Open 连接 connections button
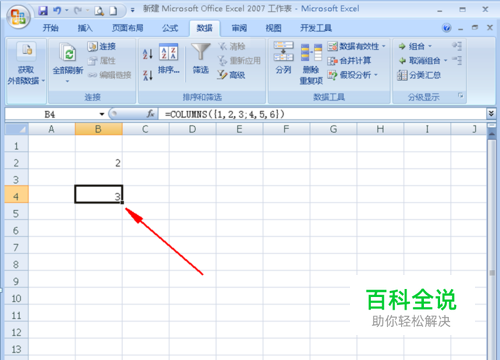This screenshot has height=360, width=500. [x=102, y=46]
